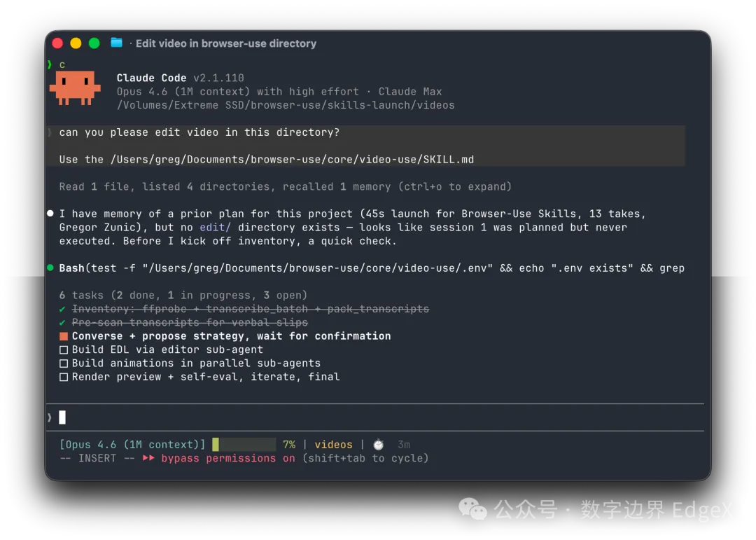Click the '6 tasks (2 done, 1 in progress' summary
The width and height of the screenshot is (756, 540).
(x=183, y=296)
